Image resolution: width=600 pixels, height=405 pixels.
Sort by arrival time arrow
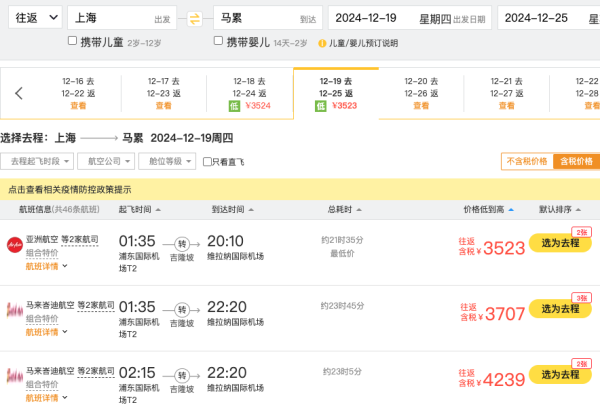[251, 210]
